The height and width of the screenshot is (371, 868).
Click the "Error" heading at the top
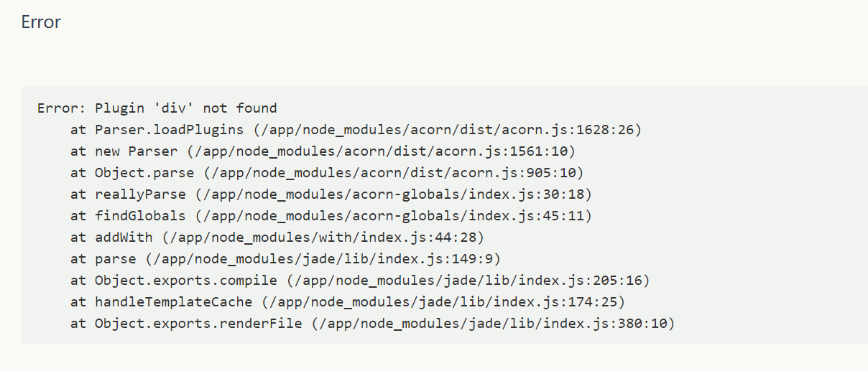[x=41, y=22]
